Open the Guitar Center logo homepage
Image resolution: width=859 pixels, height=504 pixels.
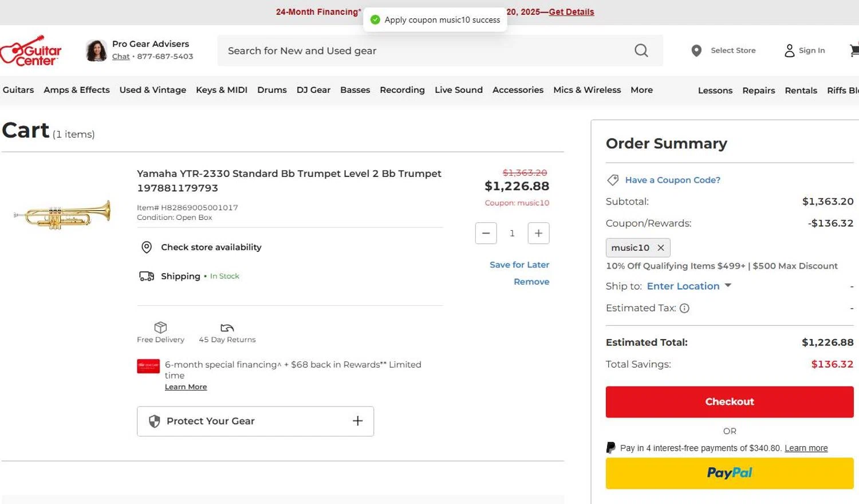pyautogui.click(x=31, y=51)
